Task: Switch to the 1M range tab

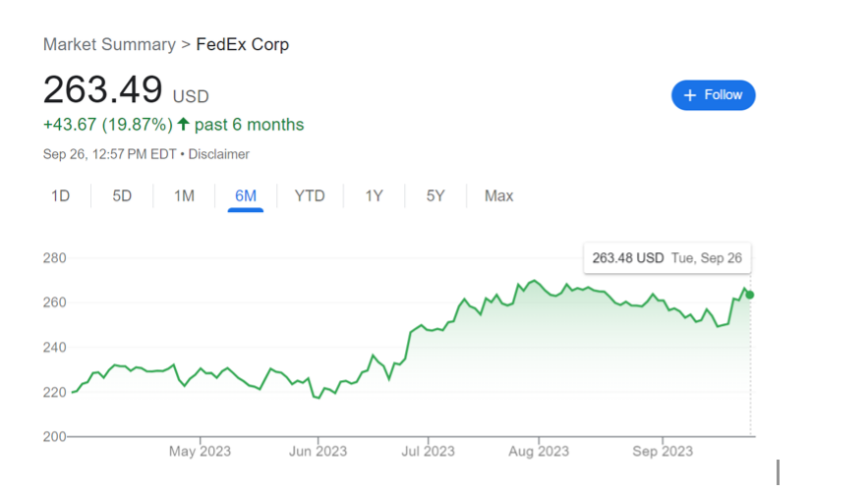Action: coord(184,195)
